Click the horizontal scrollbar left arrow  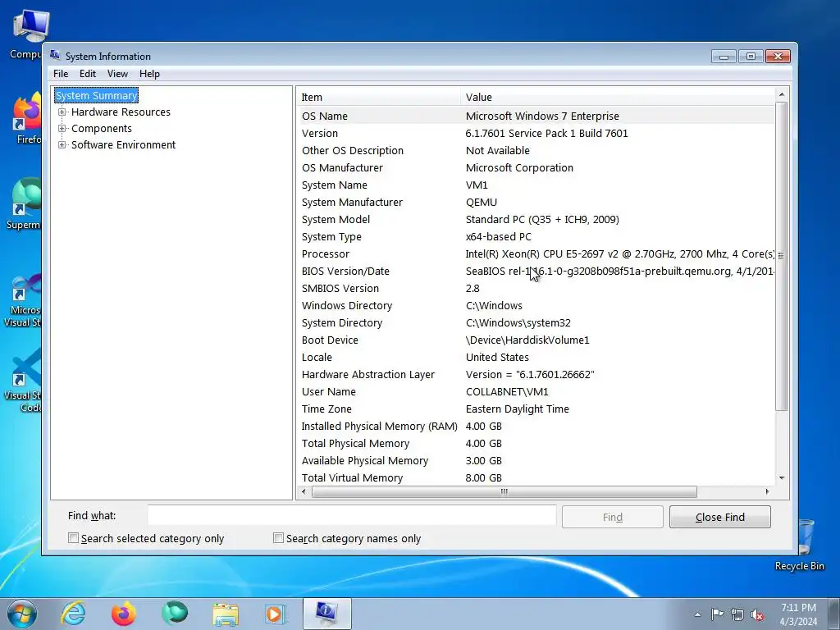click(304, 491)
